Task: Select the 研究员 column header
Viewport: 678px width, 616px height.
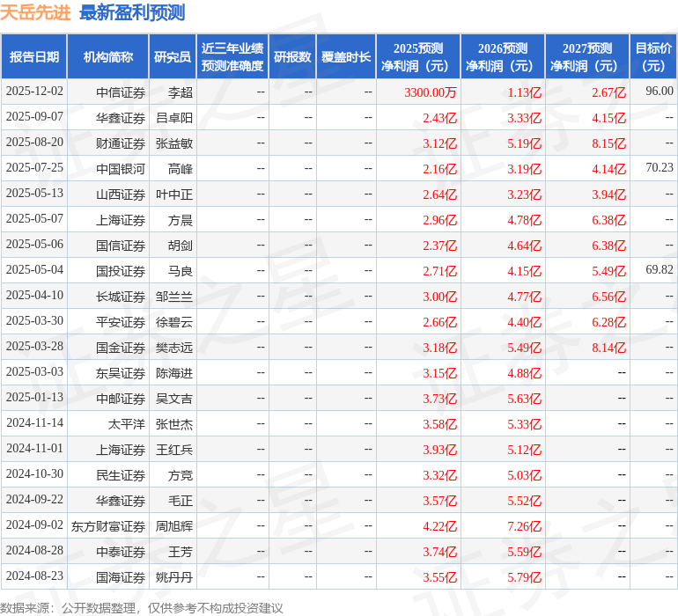Action: [172, 57]
